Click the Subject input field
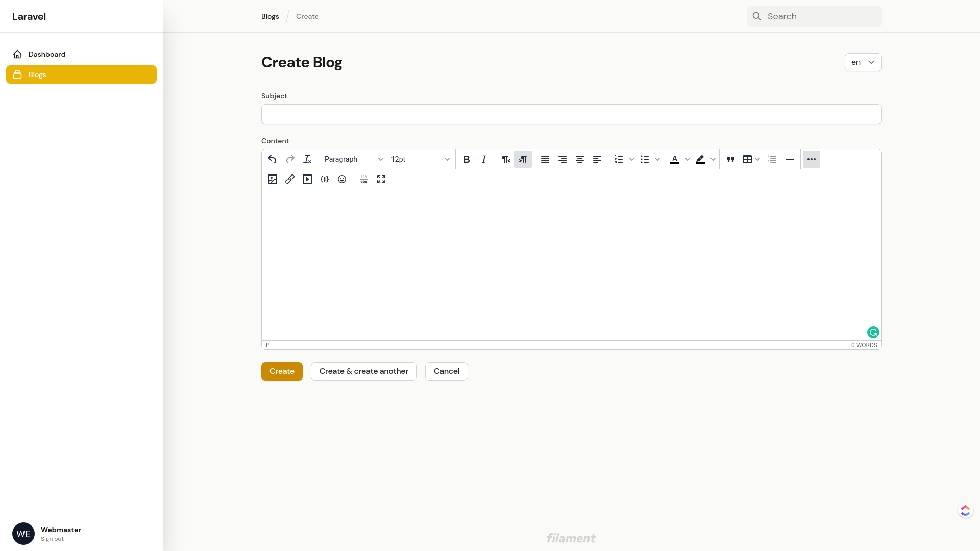This screenshot has height=551, width=980. (571, 114)
